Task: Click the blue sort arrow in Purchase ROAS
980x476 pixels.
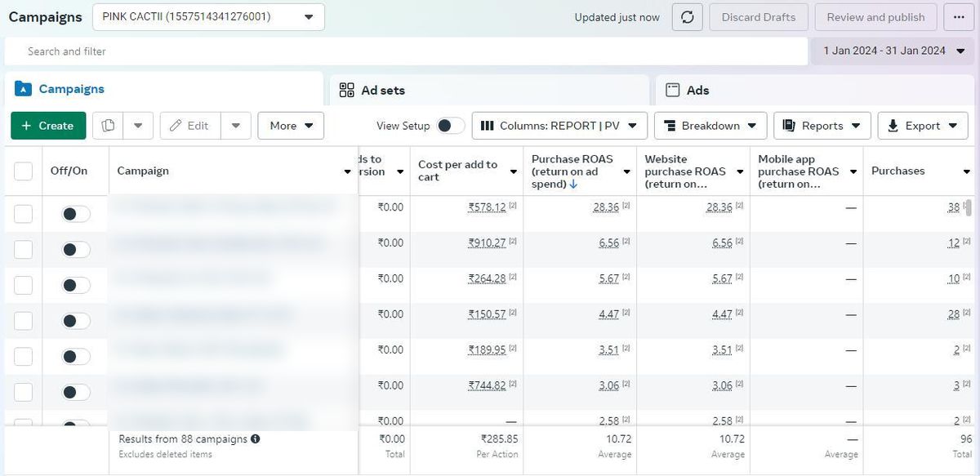Action: [x=573, y=185]
